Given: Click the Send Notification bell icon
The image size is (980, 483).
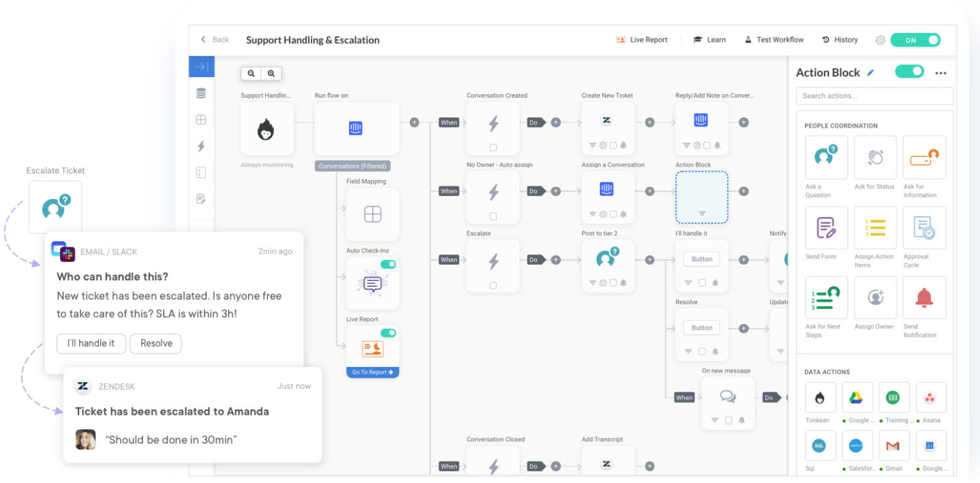Looking at the screenshot, I should tap(924, 297).
